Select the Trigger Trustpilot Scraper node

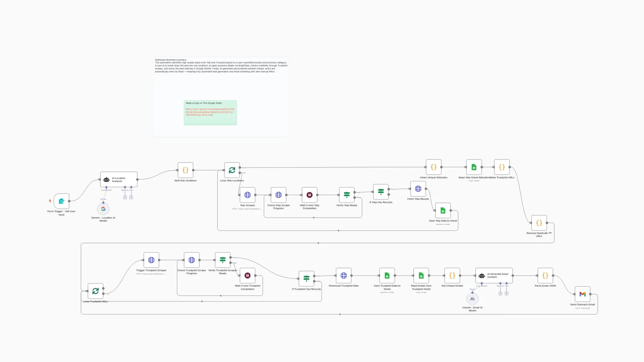tap(151, 260)
